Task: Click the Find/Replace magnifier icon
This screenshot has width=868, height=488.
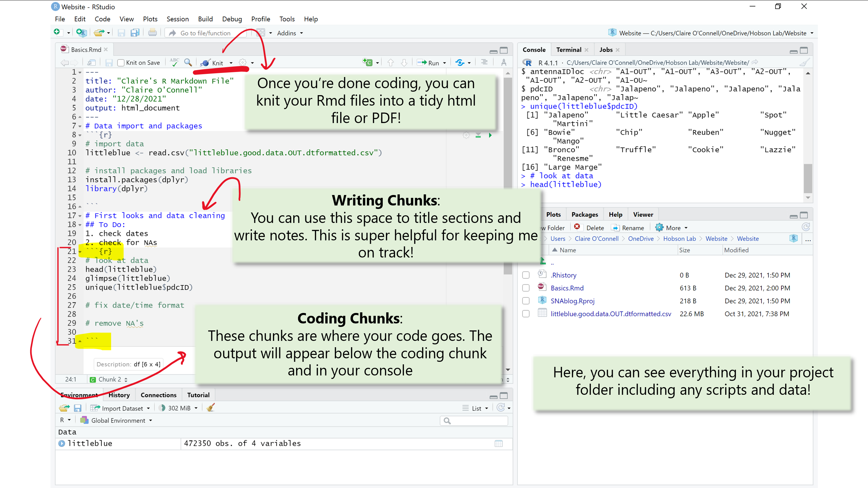Action: pyautogui.click(x=188, y=62)
